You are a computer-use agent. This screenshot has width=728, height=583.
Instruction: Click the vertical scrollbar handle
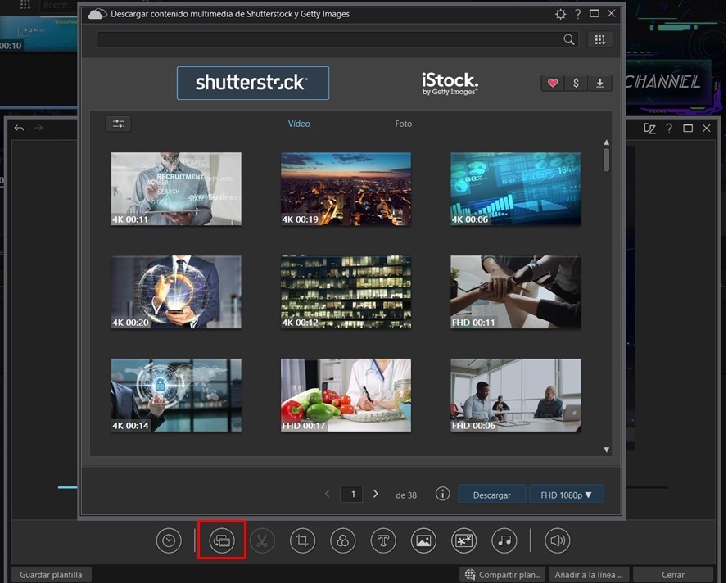pos(606,160)
